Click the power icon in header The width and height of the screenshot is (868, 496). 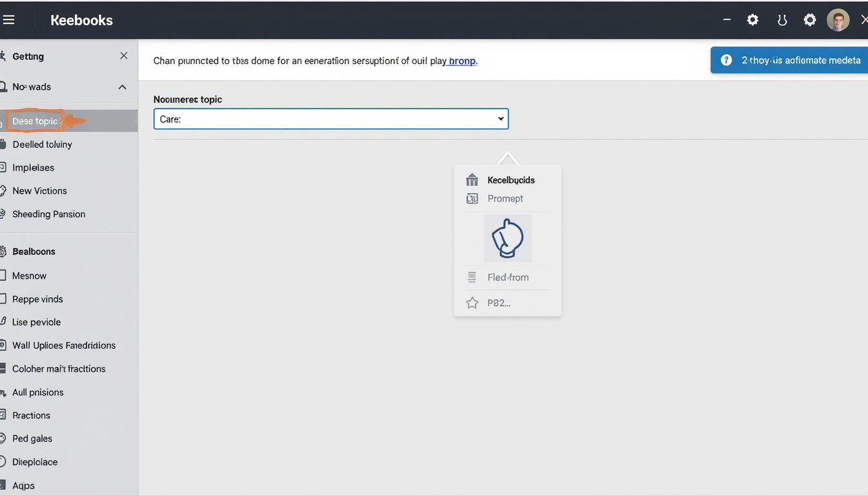click(x=781, y=20)
